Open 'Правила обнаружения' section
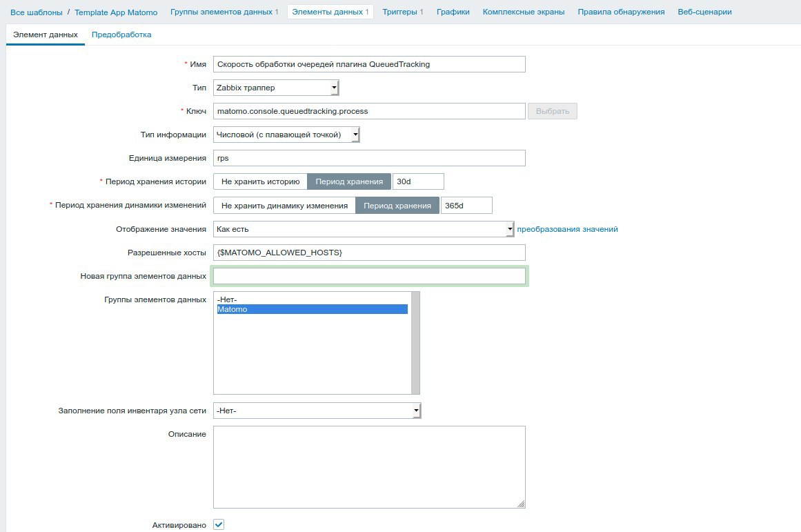The height and width of the screenshot is (532, 801). click(621, 12)
